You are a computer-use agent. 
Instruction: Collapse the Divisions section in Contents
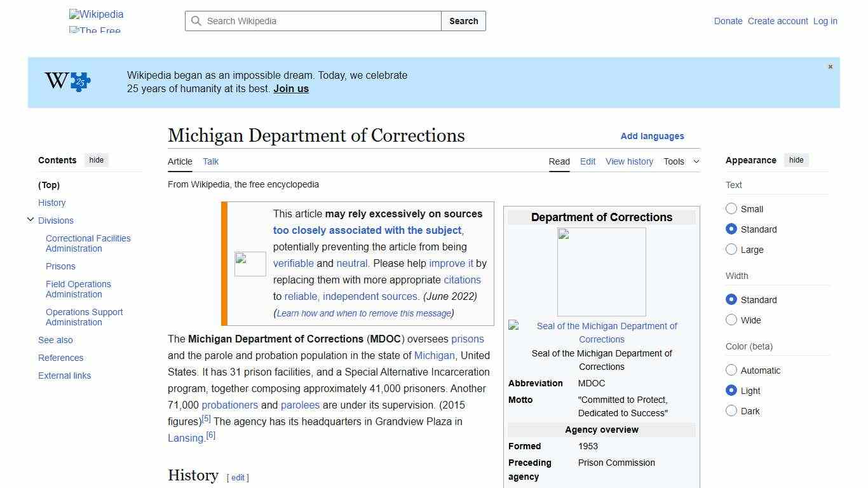tap(31, 219)
